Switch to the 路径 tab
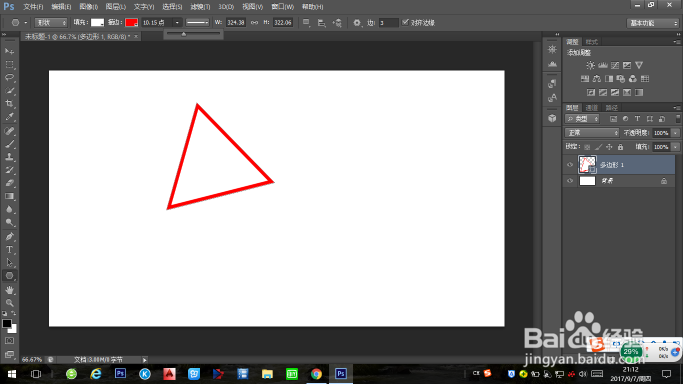The height and width of the screenshot is (384, 683). point(612,108)
